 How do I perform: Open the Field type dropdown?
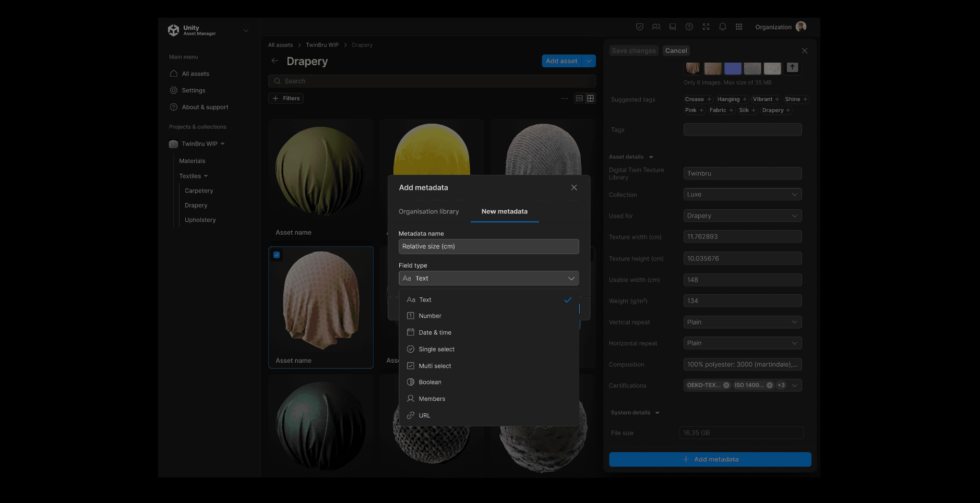[488, 279]
